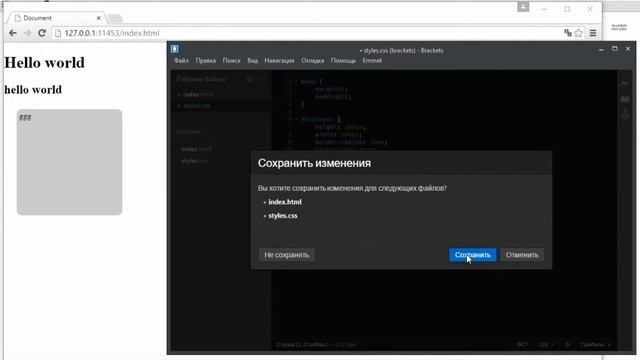Screen dimensions: 640x360
Task: Select index.html in the project tree
Action: pos(197,149)
